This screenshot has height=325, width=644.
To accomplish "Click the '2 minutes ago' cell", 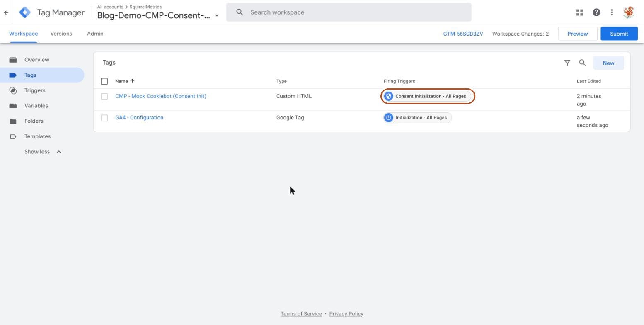I will coord(589,100).
